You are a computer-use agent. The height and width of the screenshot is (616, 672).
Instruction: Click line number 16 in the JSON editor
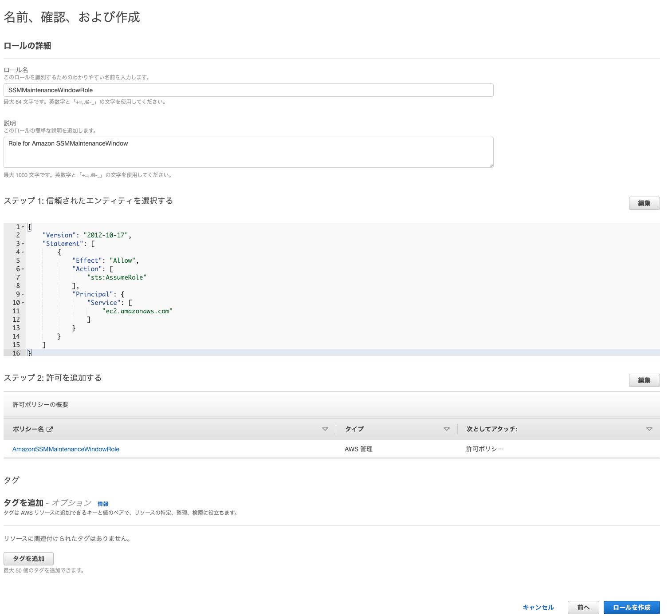(16, 353)
